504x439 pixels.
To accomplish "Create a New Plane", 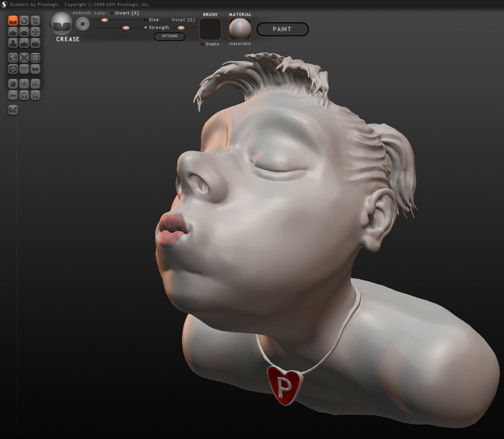I will (13, 95).
